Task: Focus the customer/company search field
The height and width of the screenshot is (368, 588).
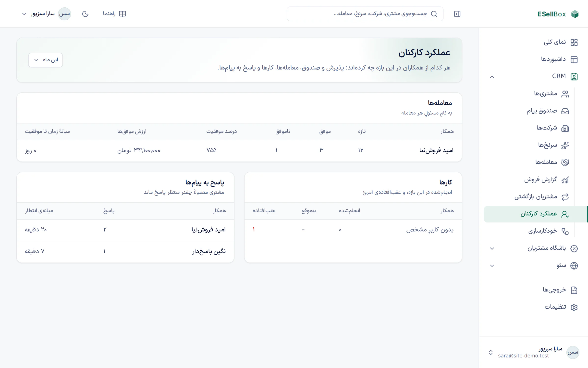Action: click(x=365, y=14)
